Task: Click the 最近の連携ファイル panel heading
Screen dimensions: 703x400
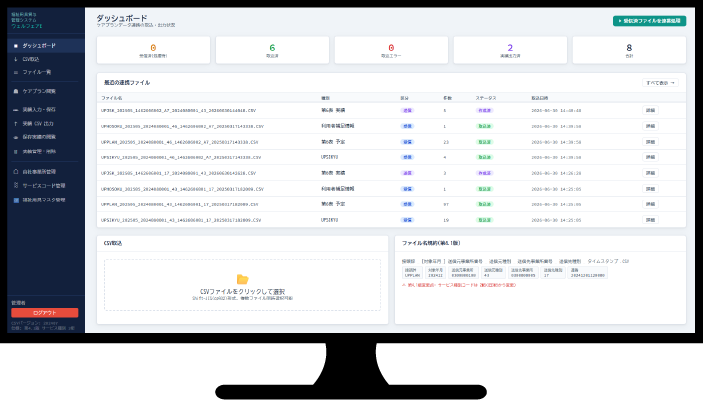Action: (127, 83)
